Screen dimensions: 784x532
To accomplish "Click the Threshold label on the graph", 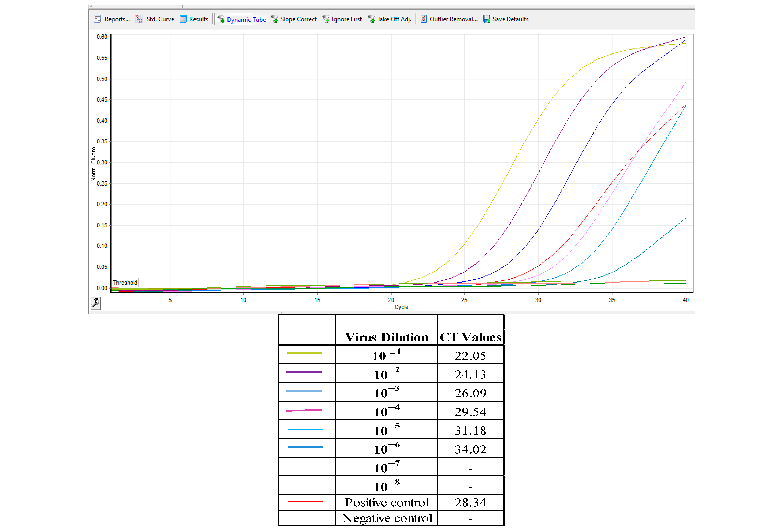I will [x=125, y=282].
